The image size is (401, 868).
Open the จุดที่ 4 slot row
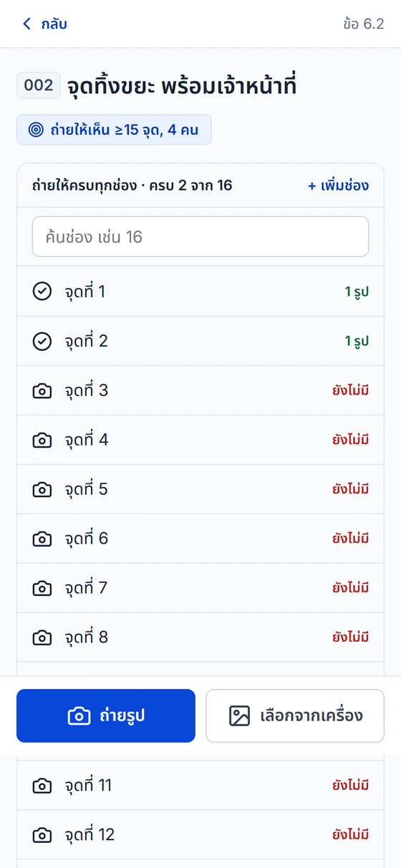[200, 440]
